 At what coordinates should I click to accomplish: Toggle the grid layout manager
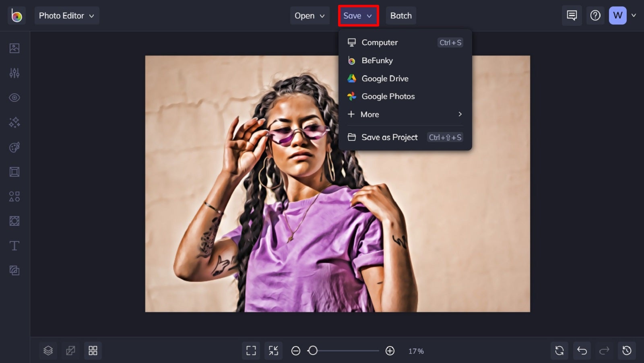point(93,351)
